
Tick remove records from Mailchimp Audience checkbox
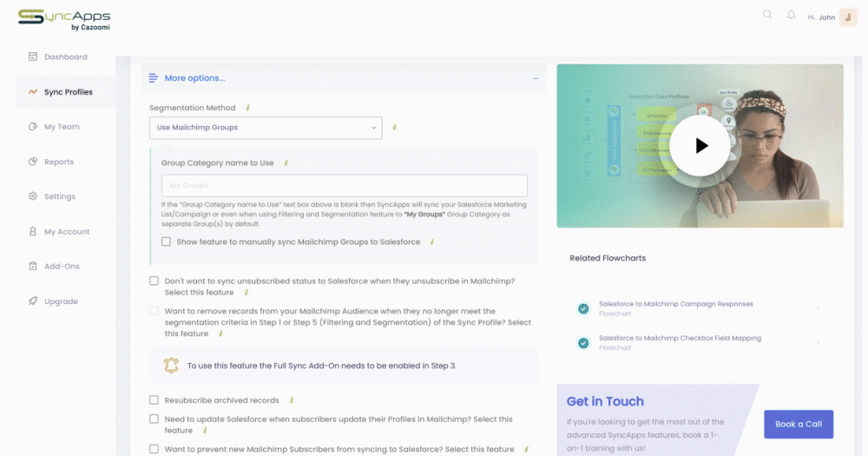154,311
